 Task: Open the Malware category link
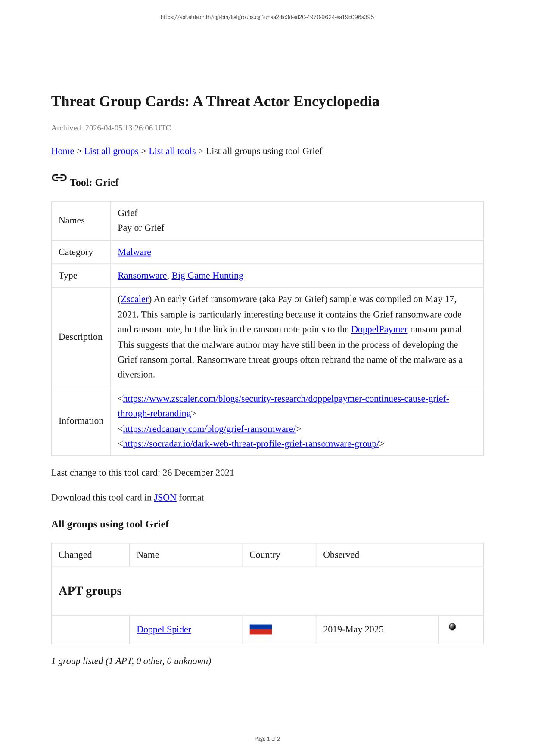[x=134, y=252]
